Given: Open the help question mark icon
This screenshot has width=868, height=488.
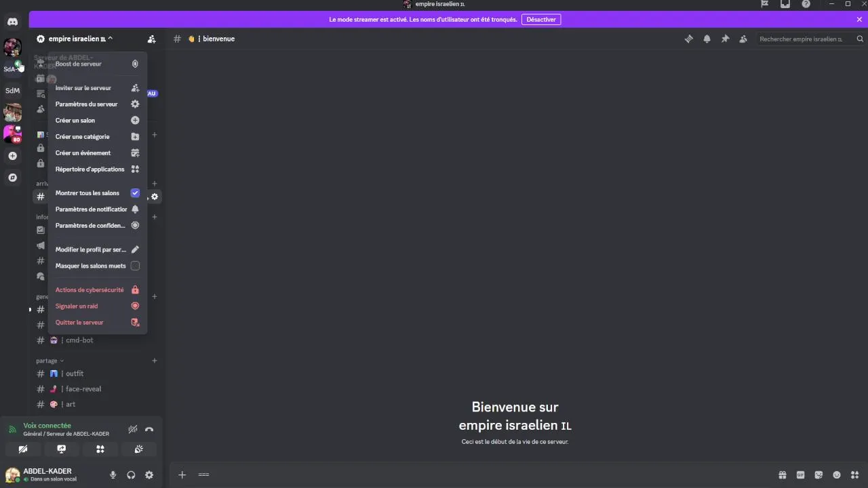Looking at the screenshot, I should (x=806, y=4).
